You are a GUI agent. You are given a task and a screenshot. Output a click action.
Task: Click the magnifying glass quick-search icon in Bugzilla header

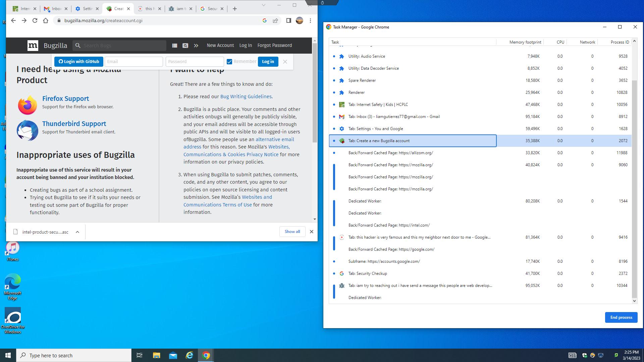(x=185, y=45)
